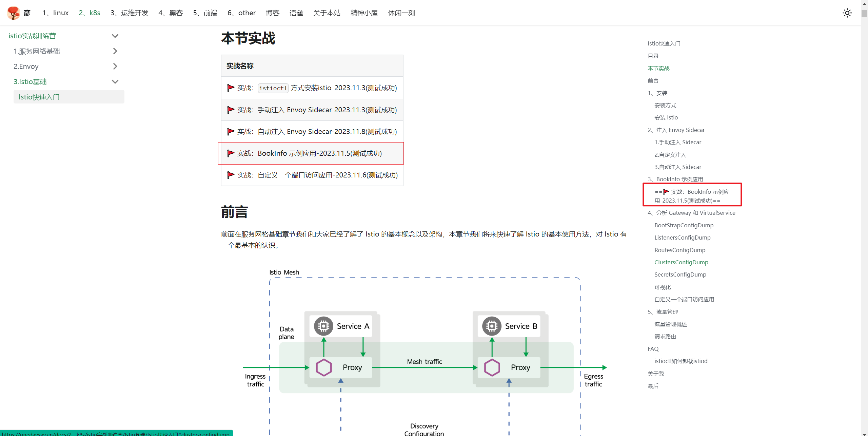Jump to 前言 in outline
The width and height of the screenshot is (868, 436).
(x=653, y=80)
